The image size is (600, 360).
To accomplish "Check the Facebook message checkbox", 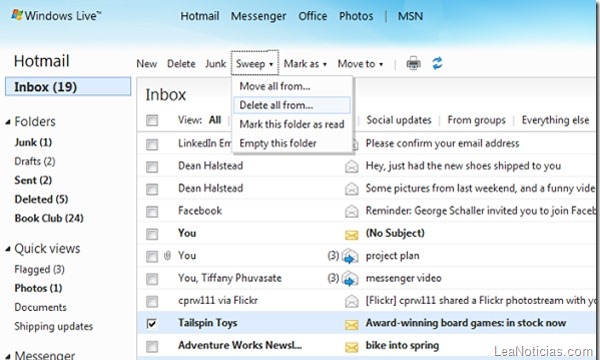I will pyautogui.click(x=152, y=212).
